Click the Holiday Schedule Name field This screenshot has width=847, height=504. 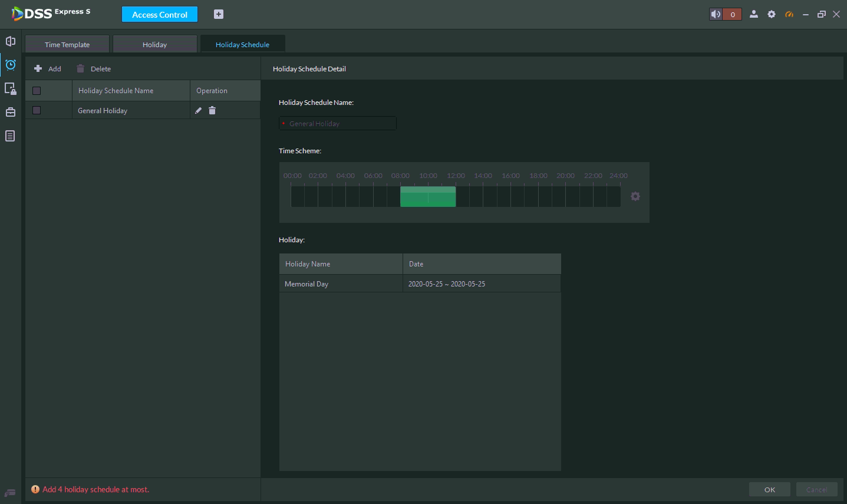coord(338,124)
